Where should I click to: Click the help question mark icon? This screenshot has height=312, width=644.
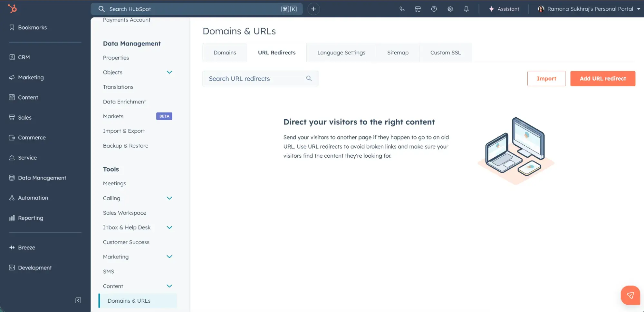434,9
